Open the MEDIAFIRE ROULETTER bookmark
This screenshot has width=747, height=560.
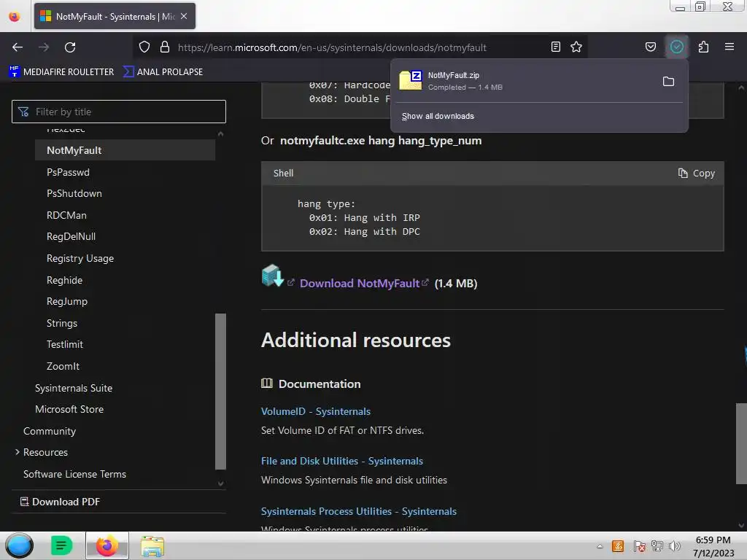61,72
